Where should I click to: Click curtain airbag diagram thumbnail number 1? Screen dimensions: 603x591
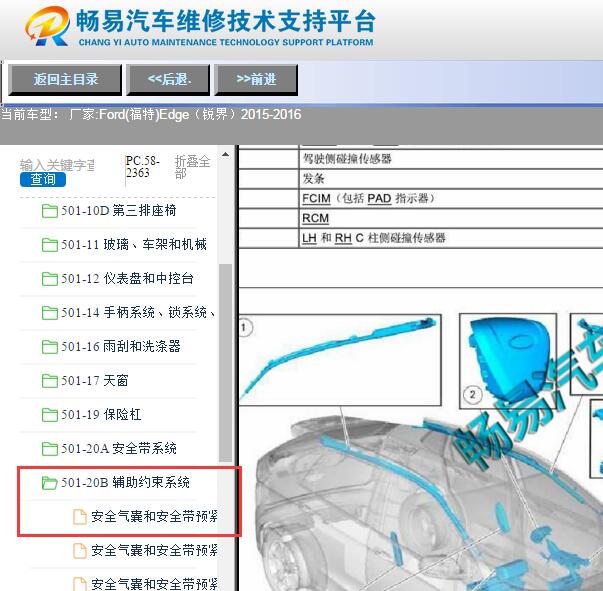click(x=340, y=360)
